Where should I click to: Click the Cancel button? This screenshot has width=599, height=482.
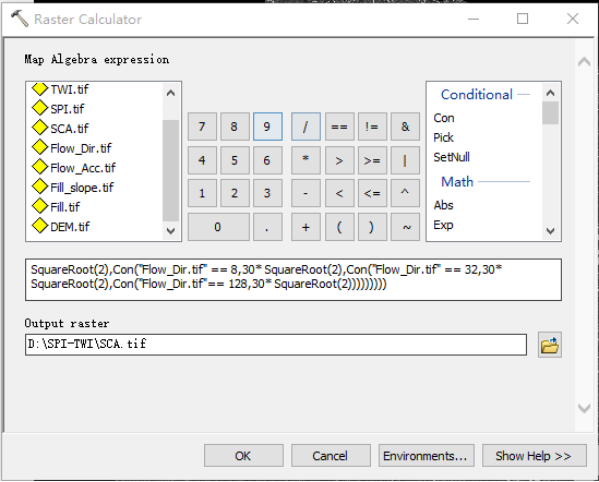pyautogui.click(x=331, y=456)
